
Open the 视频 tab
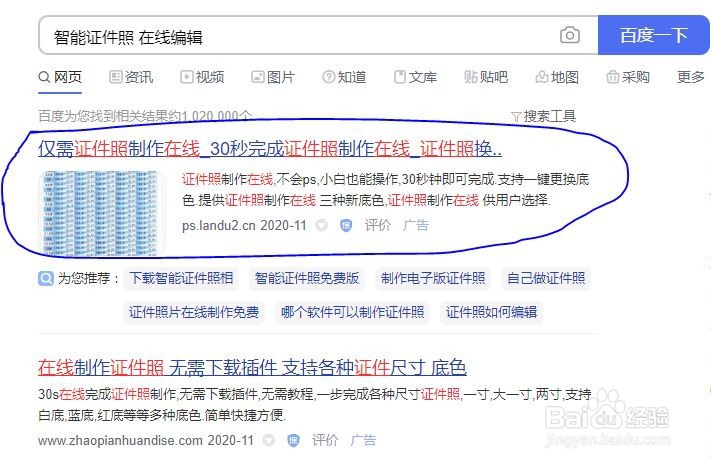pyautogui.click(x=202, y=77)
